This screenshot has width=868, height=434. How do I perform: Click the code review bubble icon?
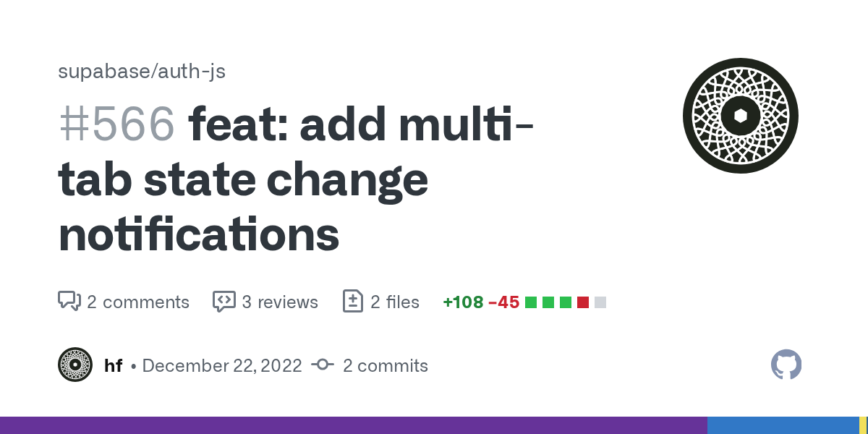[x=224, y=301]
